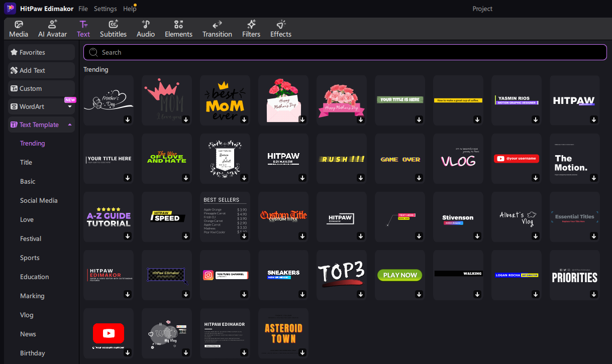Download the 'Stivenson' template
612x364 pixels.
pyautogui.click(x=477, y=236)
